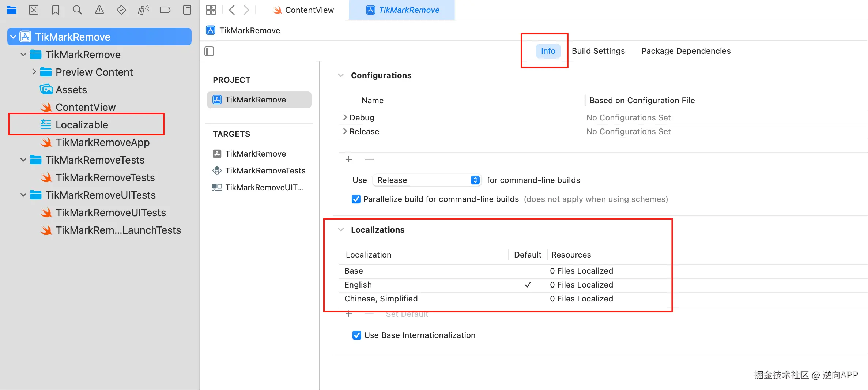The width and height of the screenshot is (868, 390).
Task: Select the Assets catalog file
Action: tap(71, 90)
